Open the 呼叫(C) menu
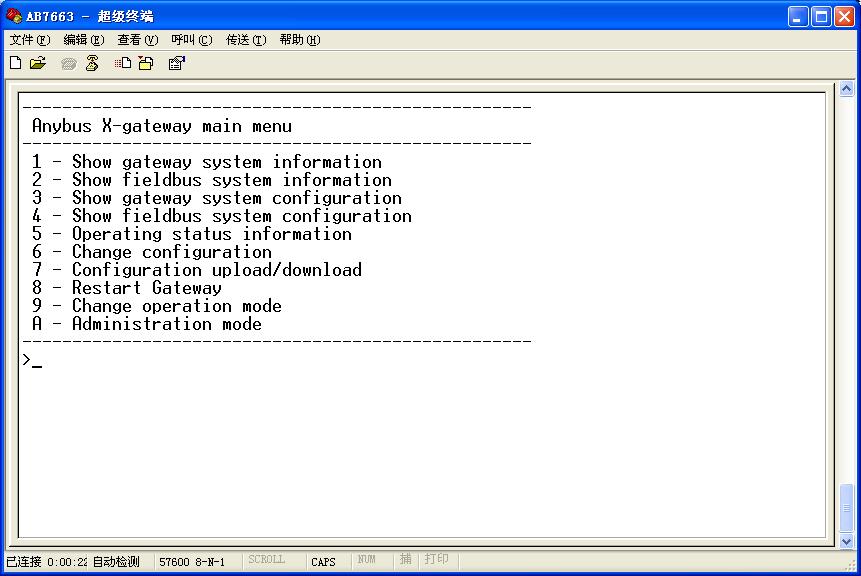The width and height of the screenshot is (861, 576). tap(192, 40)
